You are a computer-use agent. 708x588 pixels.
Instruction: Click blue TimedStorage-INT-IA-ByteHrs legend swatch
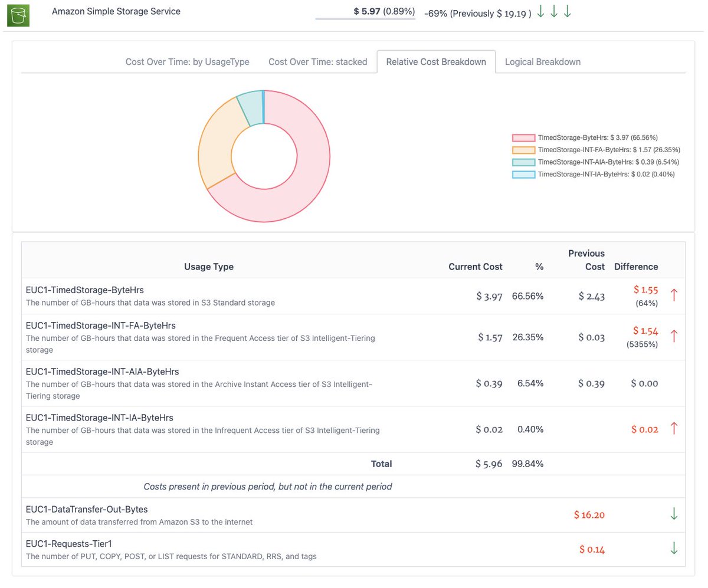524,174
